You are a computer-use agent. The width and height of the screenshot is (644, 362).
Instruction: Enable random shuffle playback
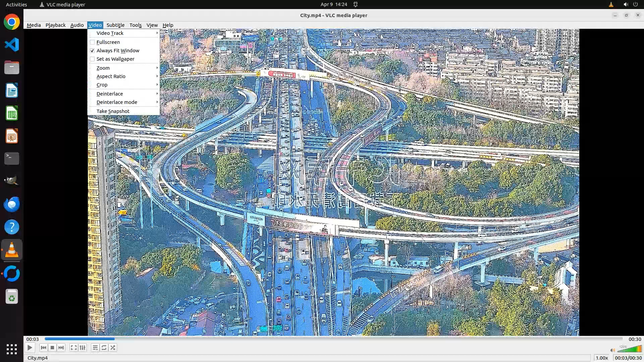[x=113, y=348]
